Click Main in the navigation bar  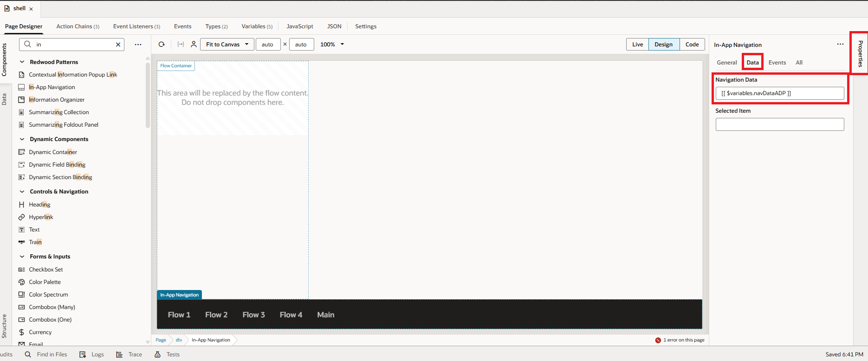pos(325,315)
